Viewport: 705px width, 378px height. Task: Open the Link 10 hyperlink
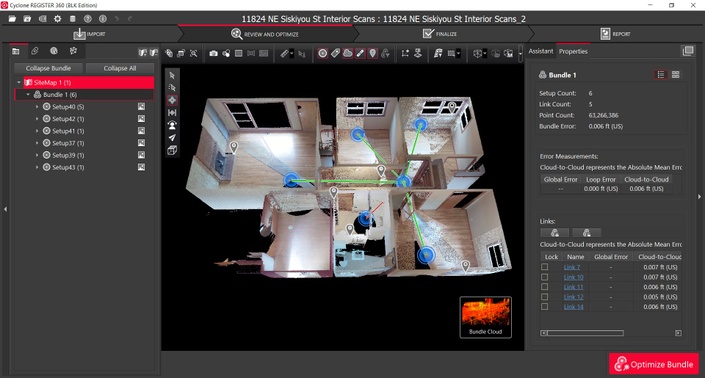573,277
